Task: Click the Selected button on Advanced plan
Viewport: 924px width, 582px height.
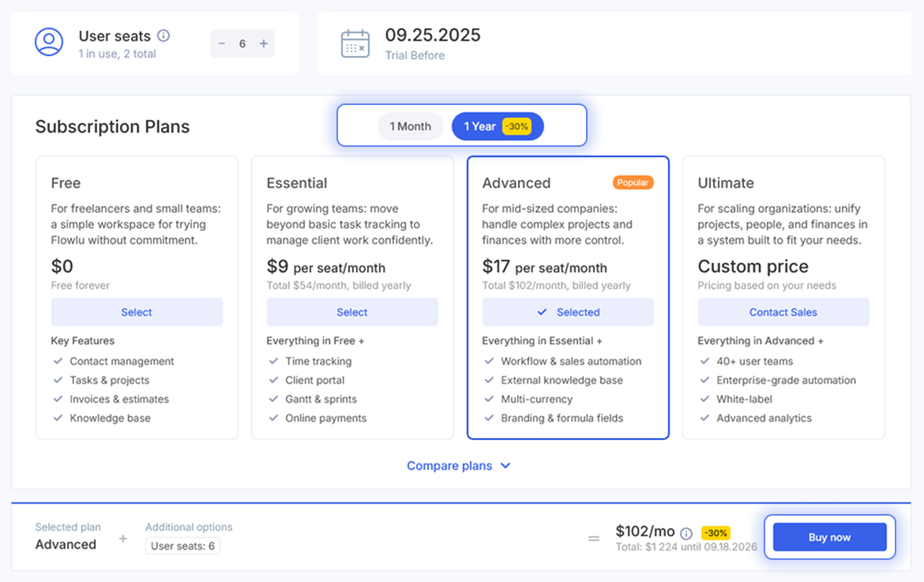Action: tap(568, 312)
